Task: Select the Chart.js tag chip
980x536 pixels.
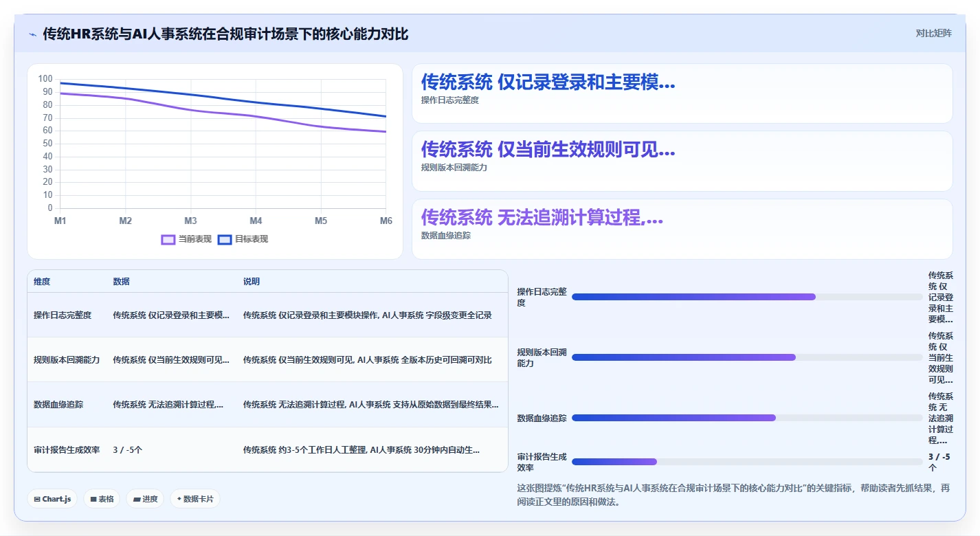Action: click(x=52, y=499)
